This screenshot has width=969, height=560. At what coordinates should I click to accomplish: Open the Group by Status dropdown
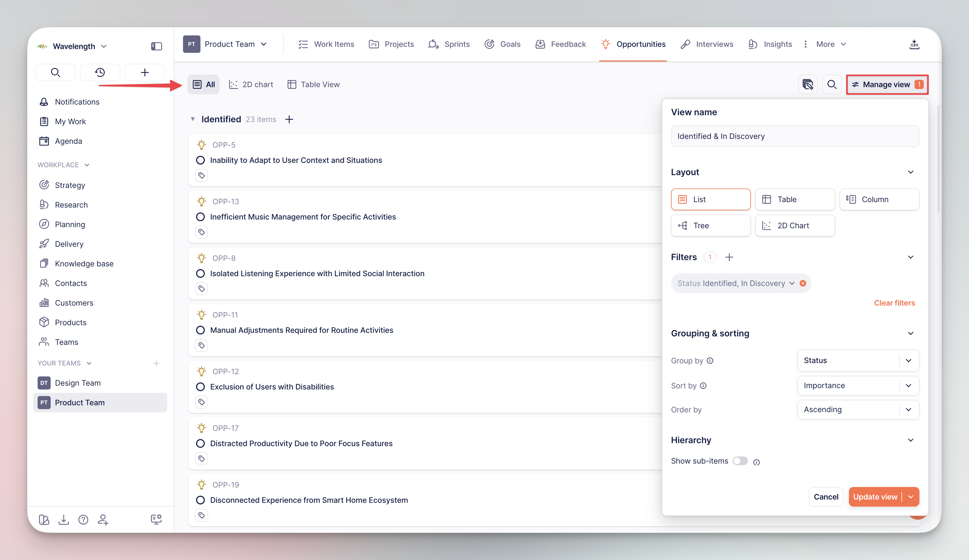click(x=858, y=360)
